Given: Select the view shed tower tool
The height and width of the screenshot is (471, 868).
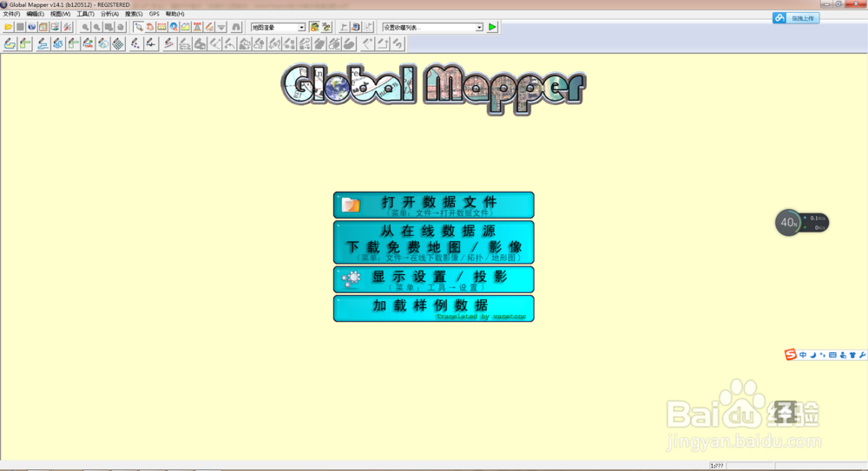Looking at the screenshot, I should (197, 27).
